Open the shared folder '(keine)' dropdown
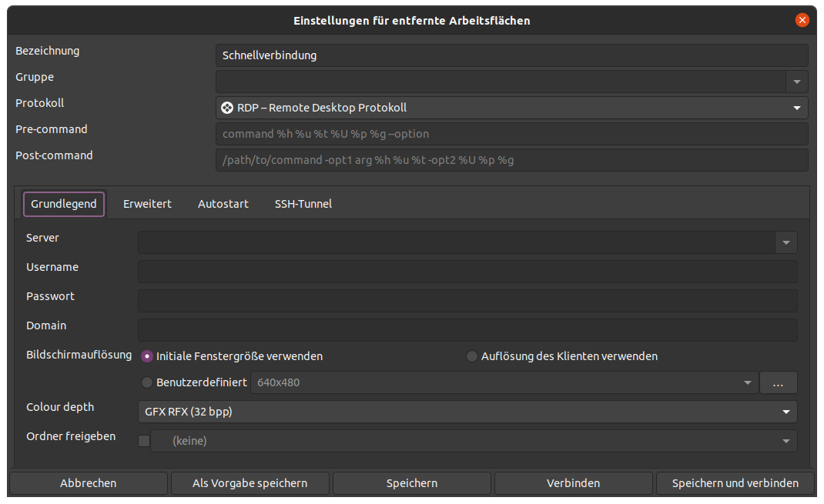 (x=474, y=441)
